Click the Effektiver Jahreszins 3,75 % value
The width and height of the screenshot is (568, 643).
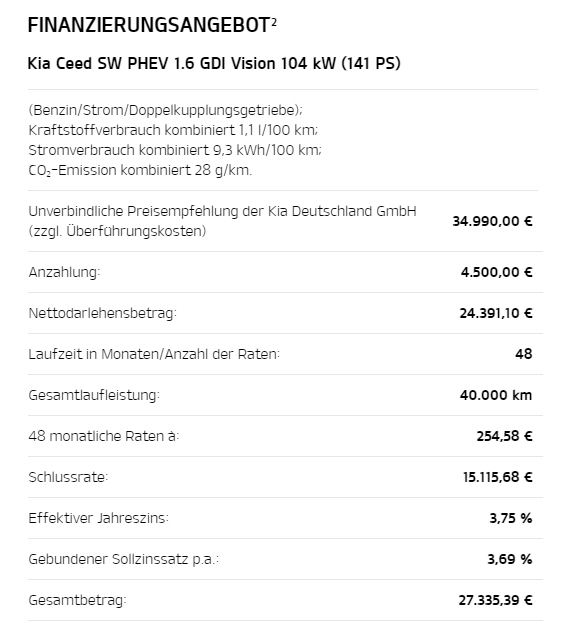[511, 518]
